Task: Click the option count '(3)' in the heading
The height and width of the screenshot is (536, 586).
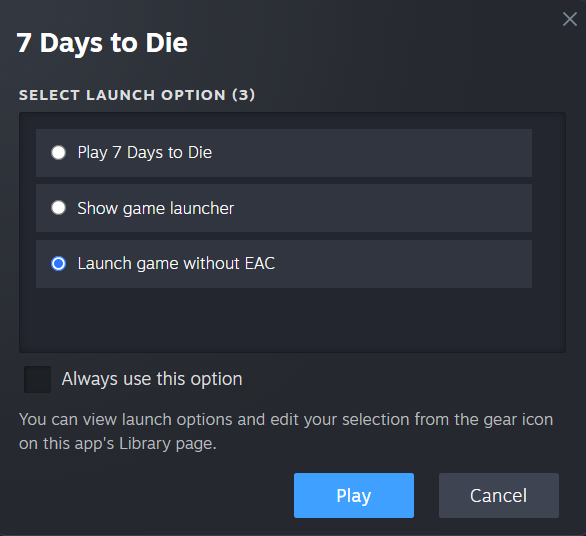Action: (x=243, y=95)
